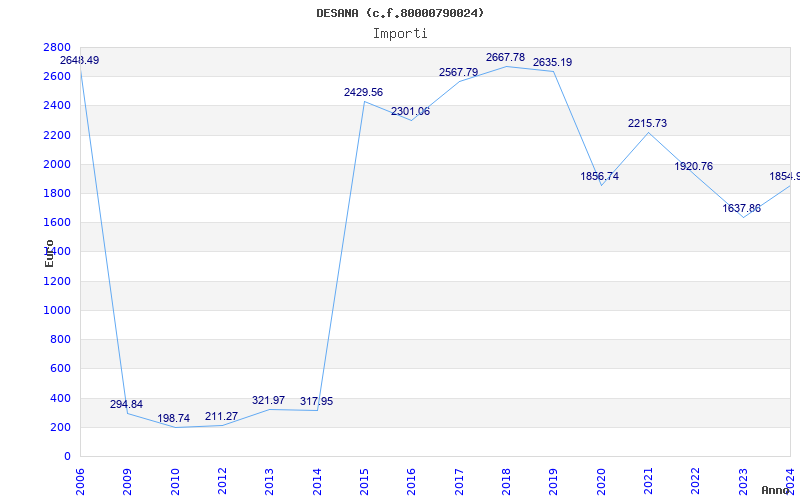This screenshot has width=800, height=500.
Task: Click the x-axis year 2013
Action: click(x=270, y=482)
